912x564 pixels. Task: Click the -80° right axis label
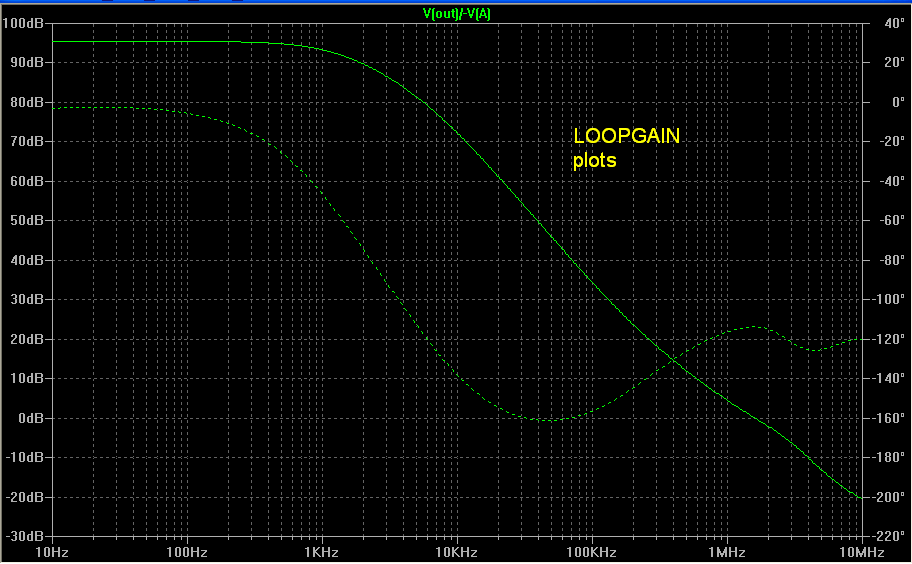[x=892, y=260]
